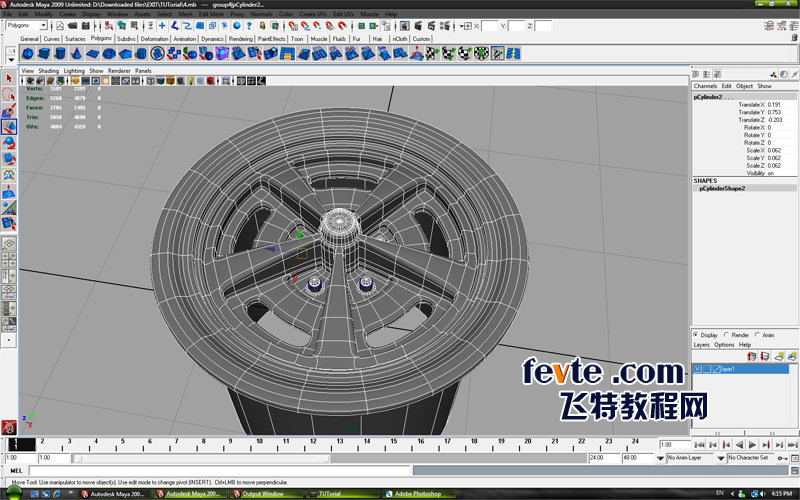The image size is (800, 500).
Task: Select the Anim radio button
Action: (758, 335)
